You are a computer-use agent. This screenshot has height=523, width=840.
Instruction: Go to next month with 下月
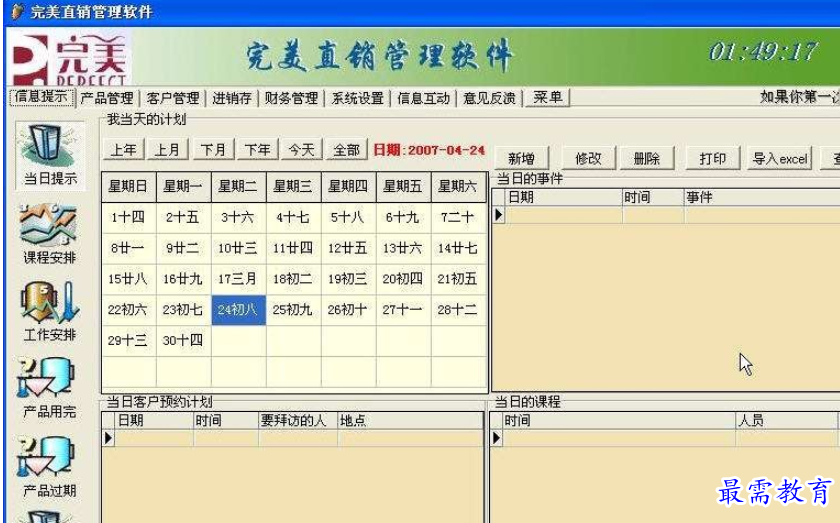(213, 150)
